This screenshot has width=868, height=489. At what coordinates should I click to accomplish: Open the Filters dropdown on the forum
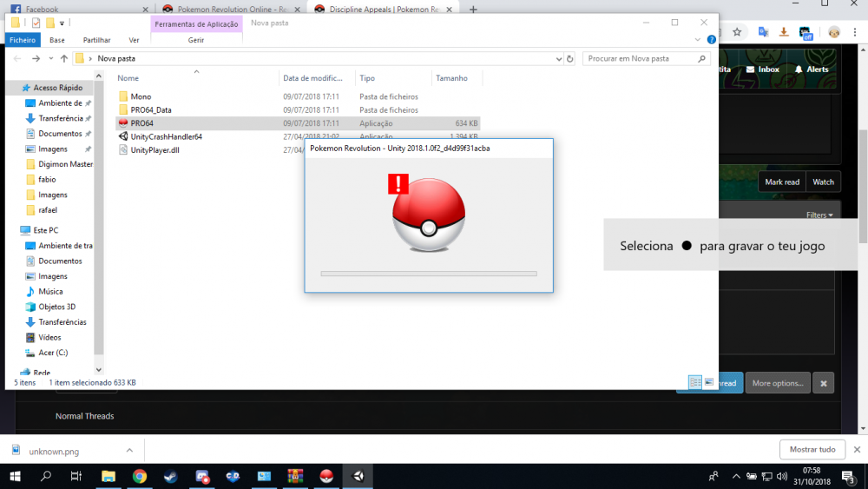point(819,215)
